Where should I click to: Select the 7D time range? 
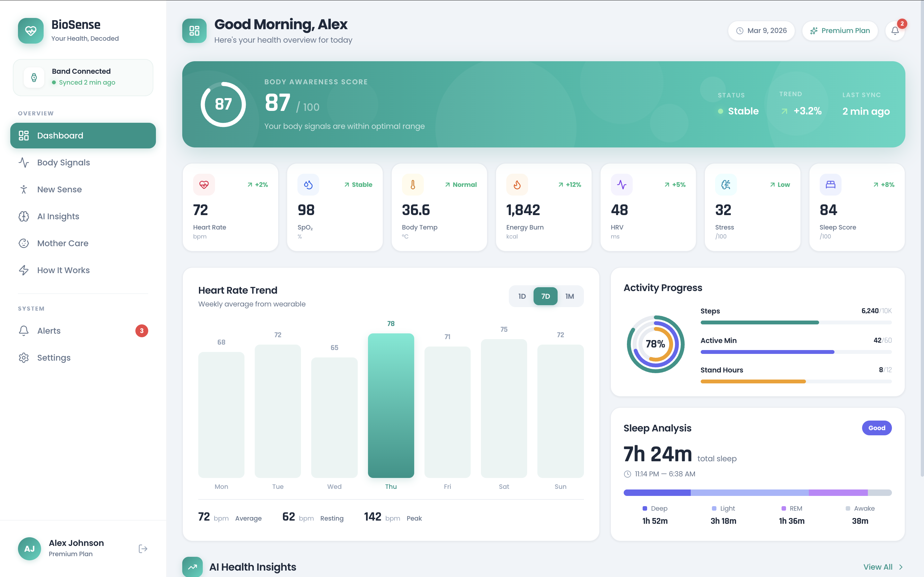[545, 296]
